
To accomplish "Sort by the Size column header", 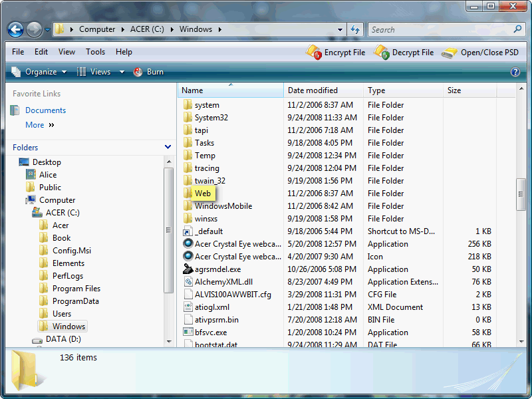I will tap(470, 90).
